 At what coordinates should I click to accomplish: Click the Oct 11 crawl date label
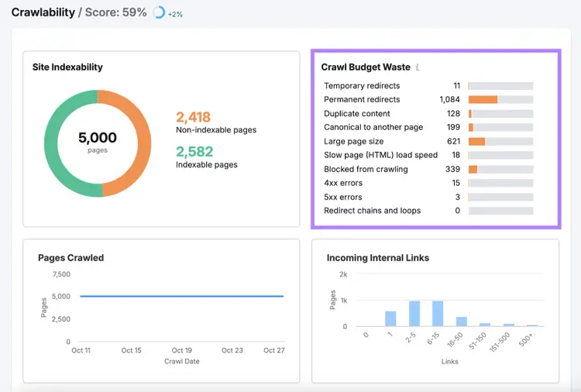point(81,350)
